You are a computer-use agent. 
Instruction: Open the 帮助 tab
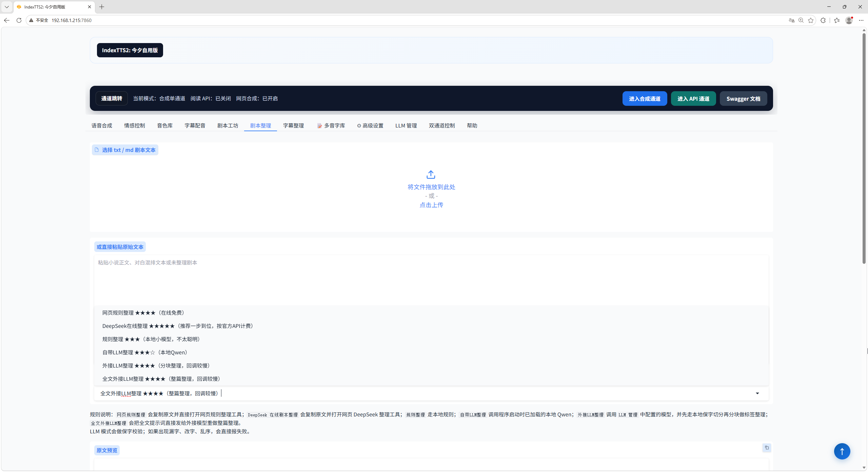(x=472, y=125)
